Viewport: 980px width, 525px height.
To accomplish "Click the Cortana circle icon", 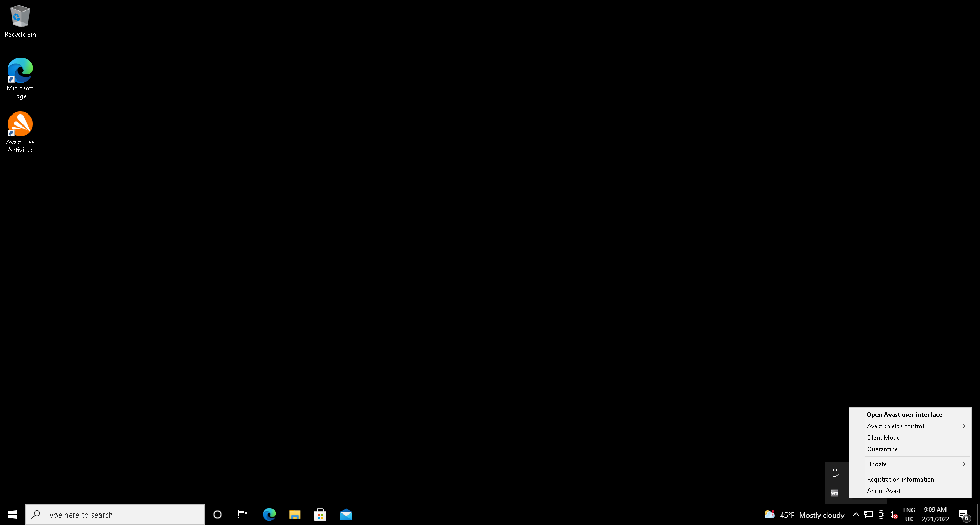I will (x=218, y=515).
